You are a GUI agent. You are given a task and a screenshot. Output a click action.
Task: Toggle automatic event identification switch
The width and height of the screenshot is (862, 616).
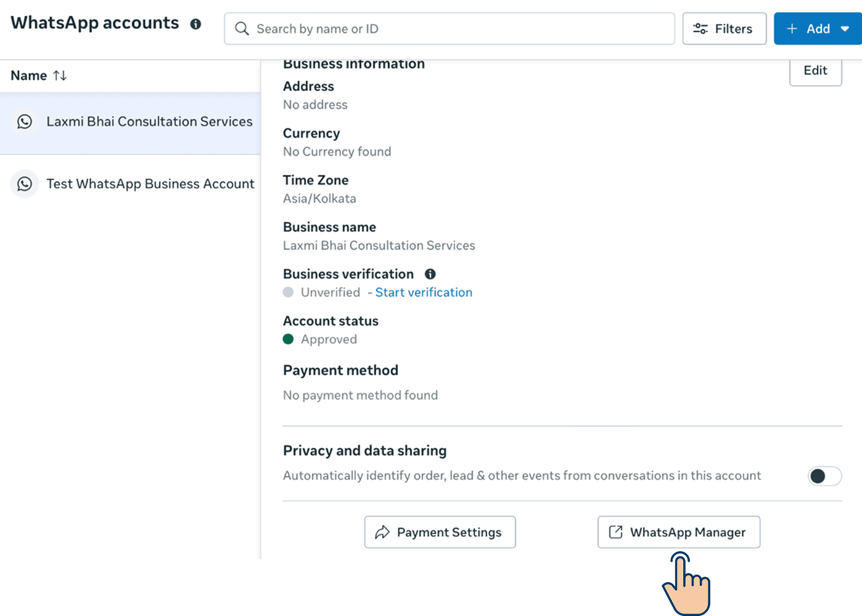pos(824,476)
